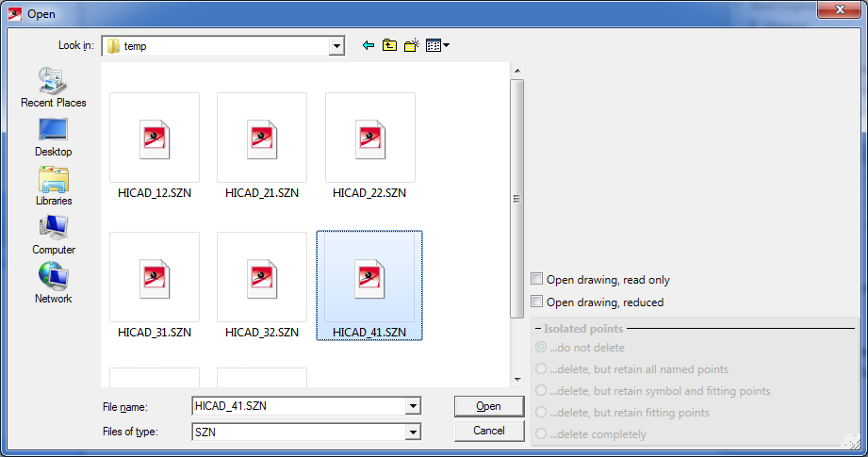The image size is (868, 457).
Task: Open Libraries location
Action: click(x=53, y=187)
